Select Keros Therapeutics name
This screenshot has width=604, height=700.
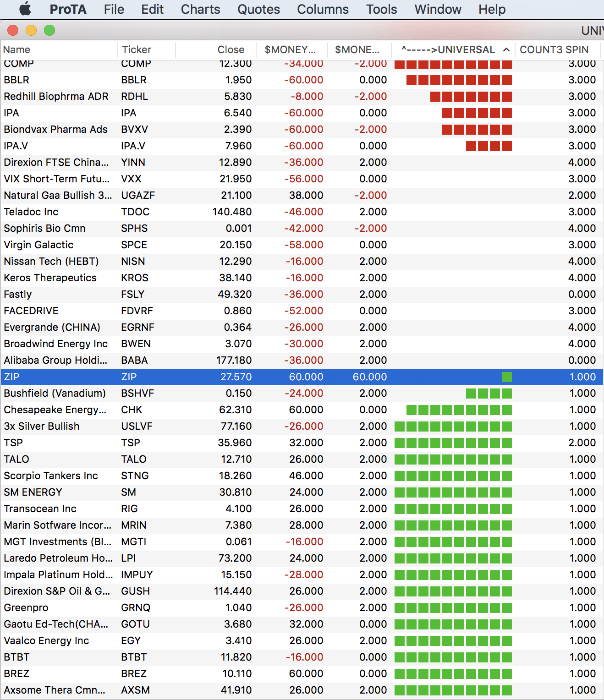(50, 278)
